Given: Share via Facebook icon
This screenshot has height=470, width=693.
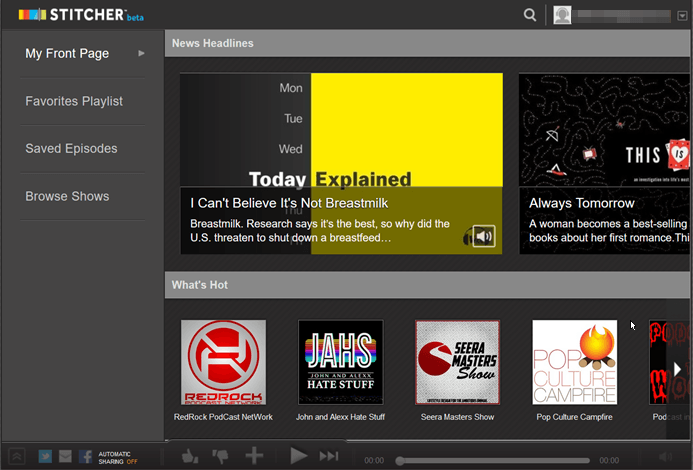Looking at the screenshot, I should coord(85,456).
